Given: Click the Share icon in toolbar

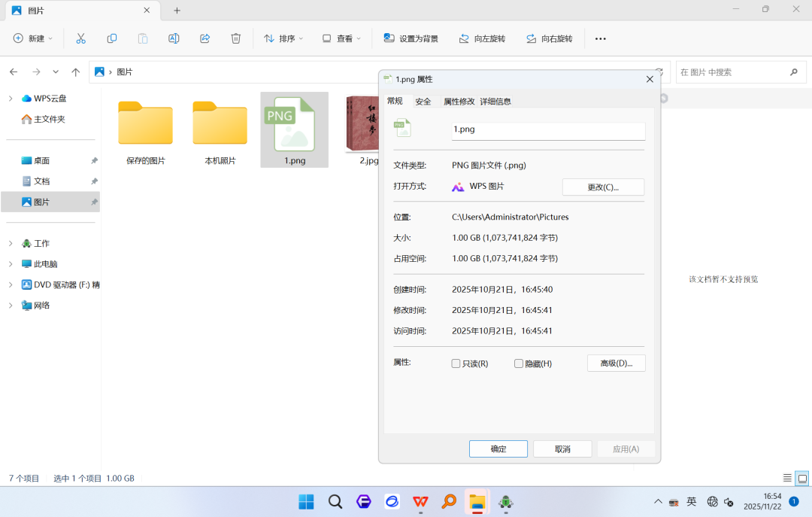Looking at the screenshot, I should tap(205, 38).
